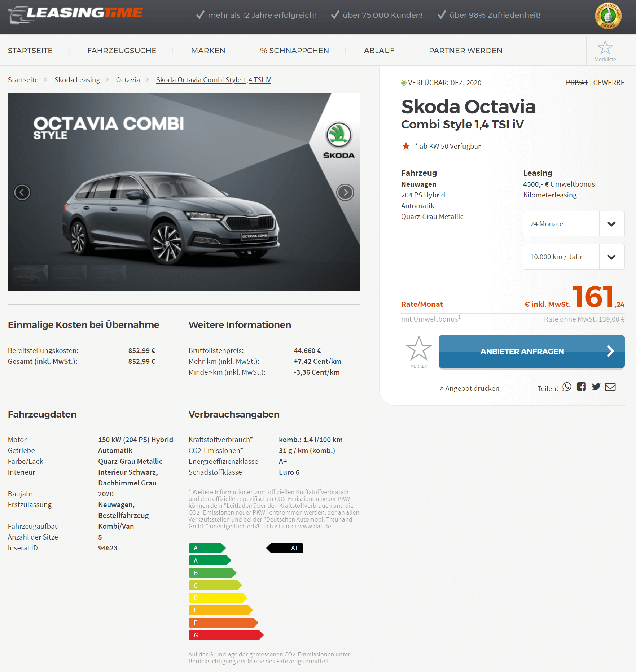The width and height of the screenshot is (636, 672).
Task: Click the red G efficiency bar
Action: (226, 635)
